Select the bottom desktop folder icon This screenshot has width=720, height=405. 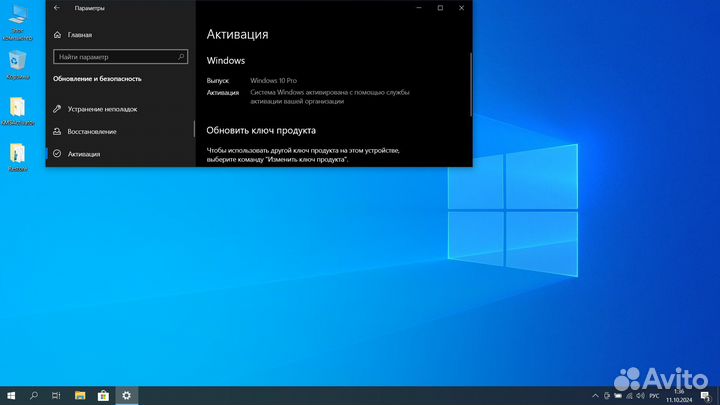17,157
